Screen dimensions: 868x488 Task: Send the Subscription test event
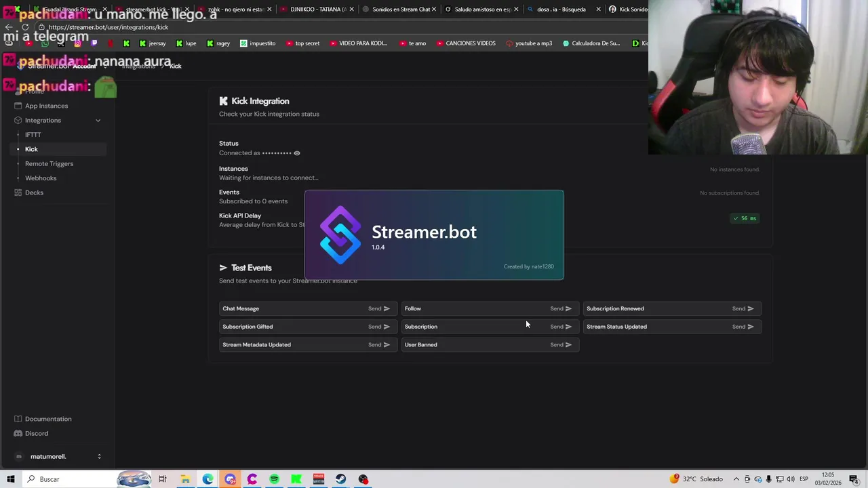pyautogui.click(x=561, y=327)
